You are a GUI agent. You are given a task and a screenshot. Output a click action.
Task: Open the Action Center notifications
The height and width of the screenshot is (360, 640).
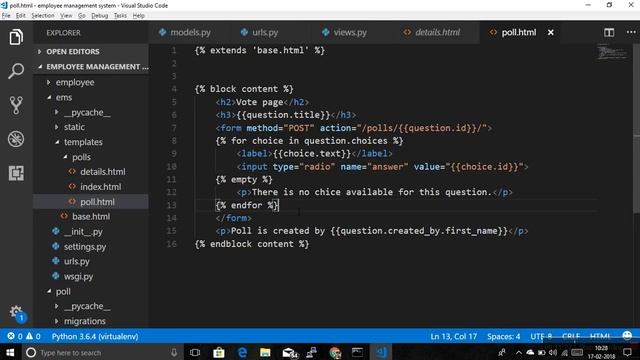(x=627, y=352)
